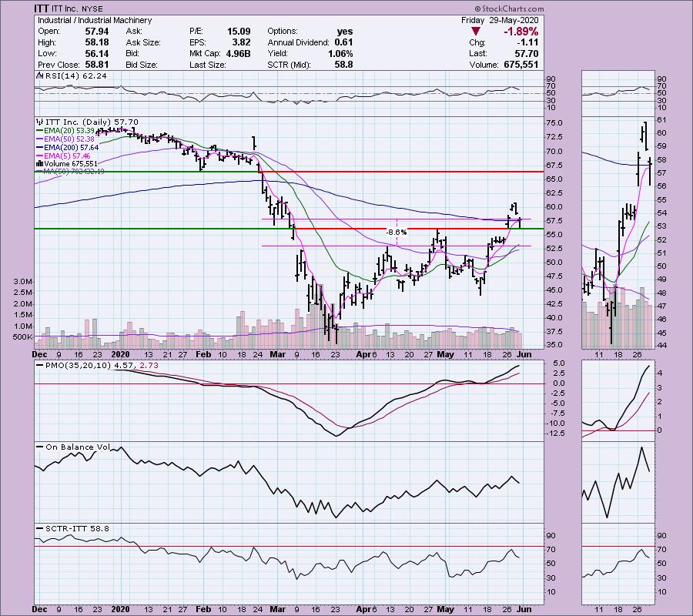Click the -1.89% percent change
Screen dimensions: 693x616
pos(521,32)
